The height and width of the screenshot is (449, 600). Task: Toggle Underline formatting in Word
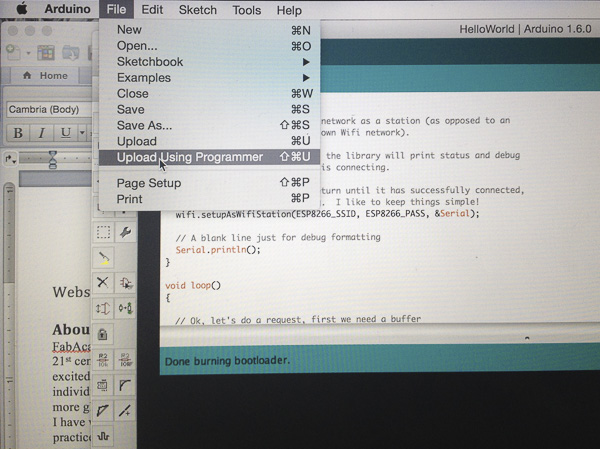(x=65, y=133)
